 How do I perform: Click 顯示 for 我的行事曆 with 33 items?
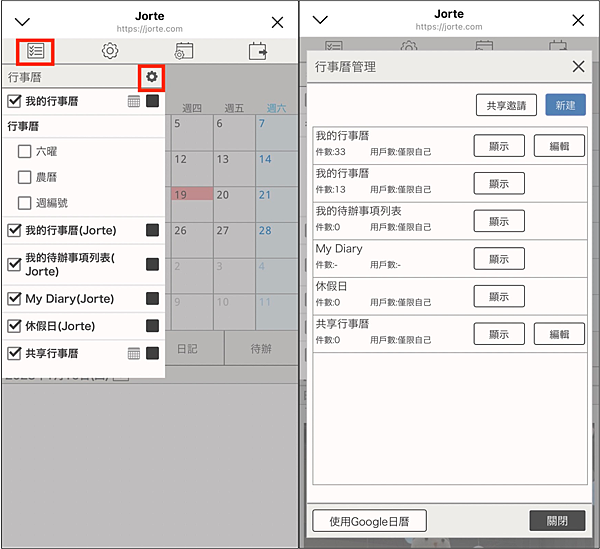click(x=499, y=146)
